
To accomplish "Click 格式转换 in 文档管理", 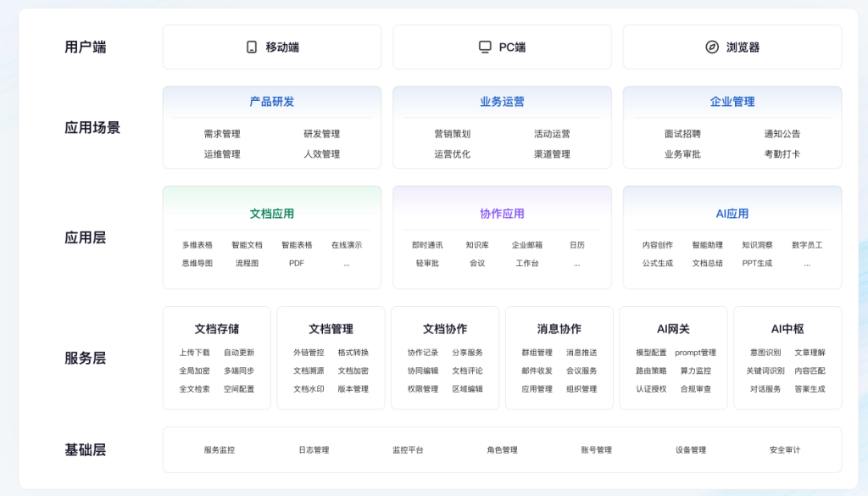I will 353,352.
